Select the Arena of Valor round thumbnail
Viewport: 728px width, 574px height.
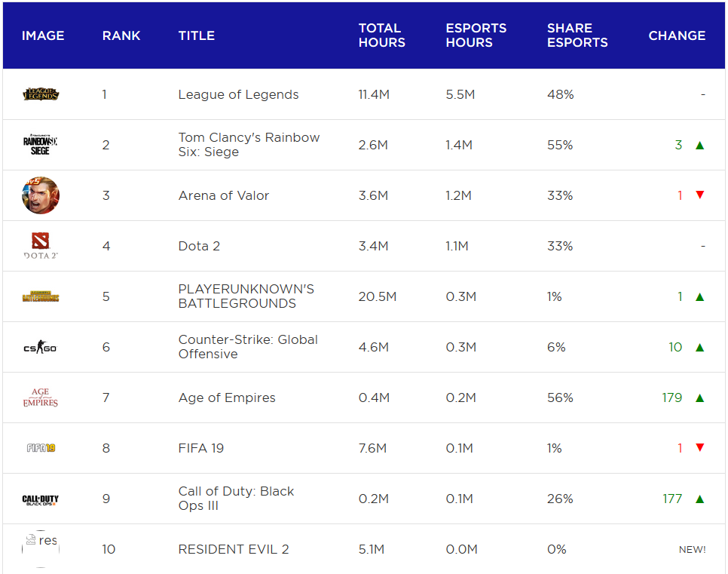coord(41,195)
